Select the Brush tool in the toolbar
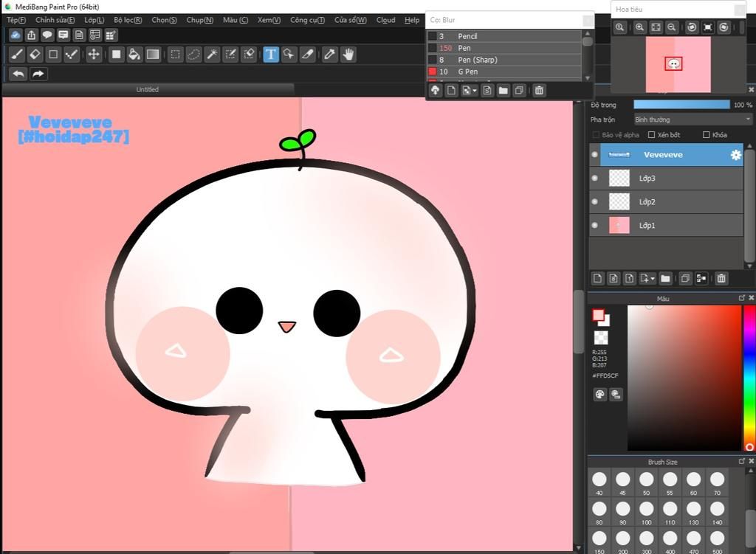Screen dimensions: 756x554 coord(17,55)
